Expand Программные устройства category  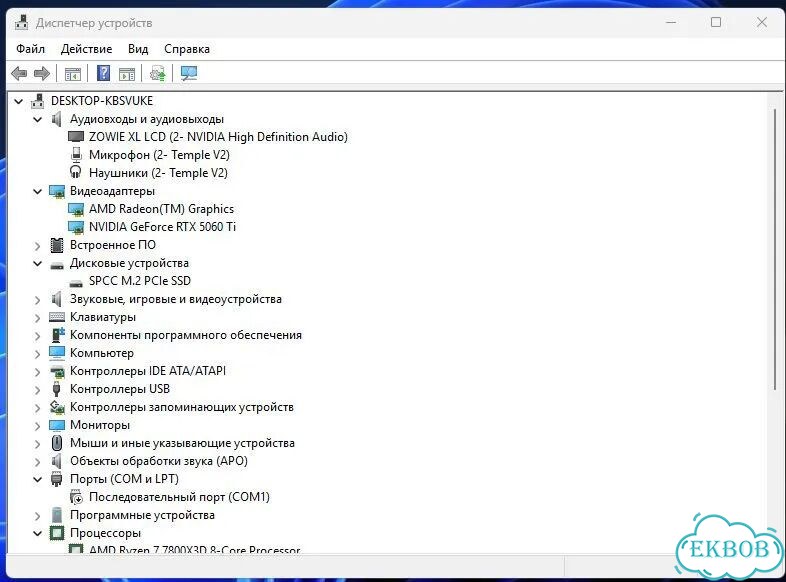pyautogui.click(x=38, y=516)
